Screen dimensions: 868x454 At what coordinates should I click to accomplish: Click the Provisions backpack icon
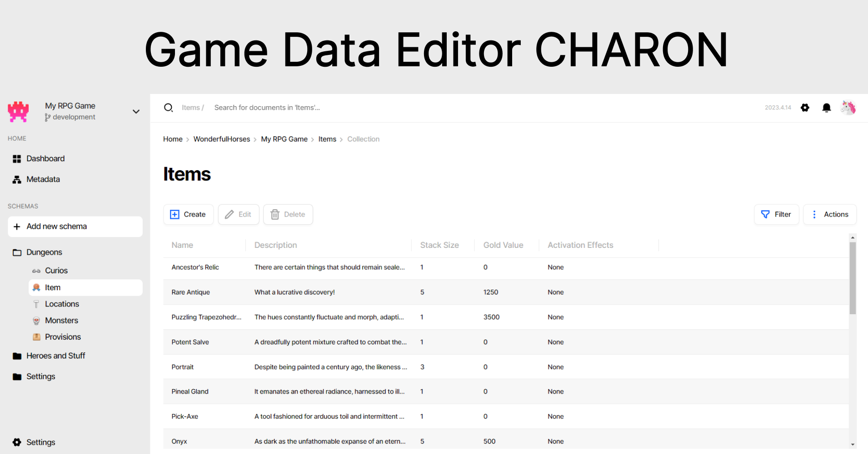tap(36, 336)
